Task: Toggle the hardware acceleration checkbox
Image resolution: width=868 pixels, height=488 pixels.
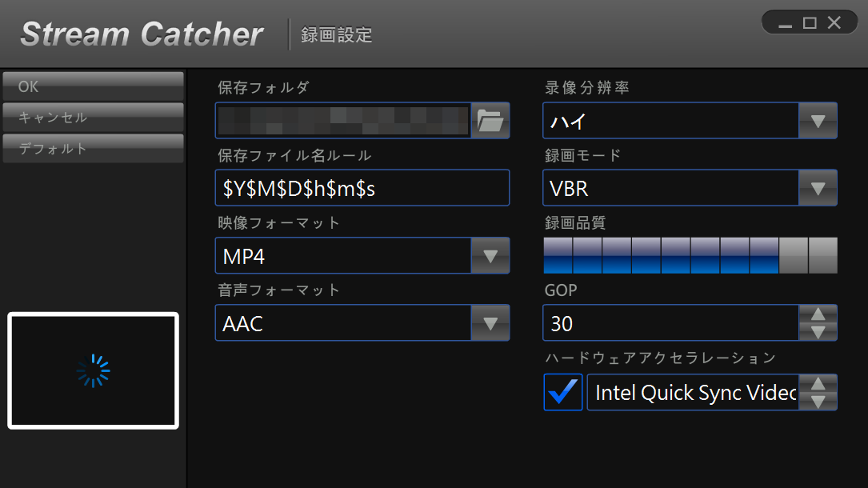Action: [562, 392]
